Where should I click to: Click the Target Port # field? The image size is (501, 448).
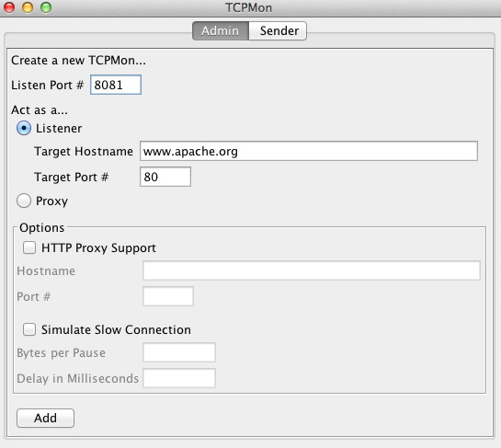click(165, 177)
